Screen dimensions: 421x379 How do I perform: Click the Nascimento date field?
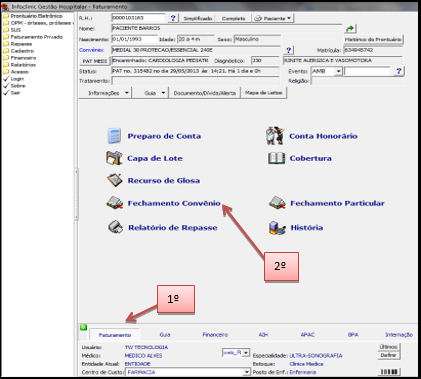(x=134, y=39)
